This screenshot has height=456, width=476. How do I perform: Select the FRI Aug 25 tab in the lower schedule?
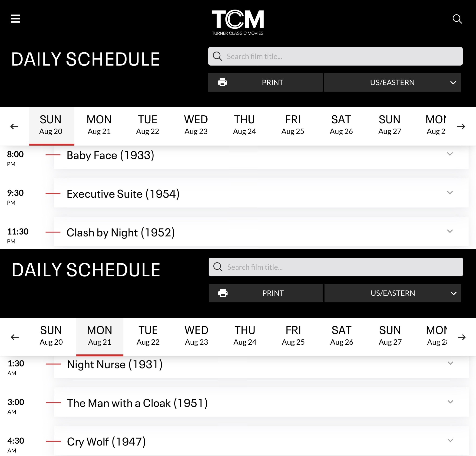tap(293, 336)
